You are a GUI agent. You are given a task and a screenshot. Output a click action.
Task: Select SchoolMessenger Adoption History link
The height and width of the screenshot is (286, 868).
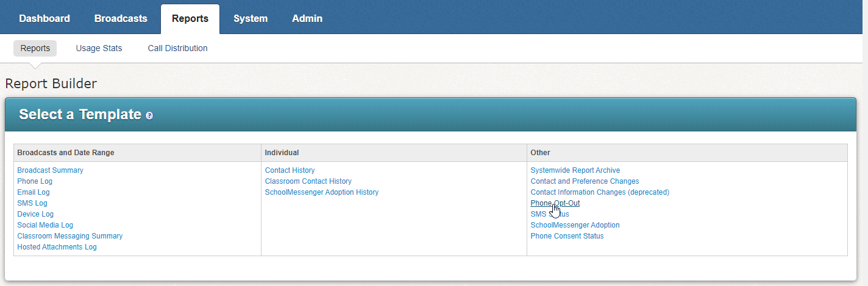[x=321, y=192]
